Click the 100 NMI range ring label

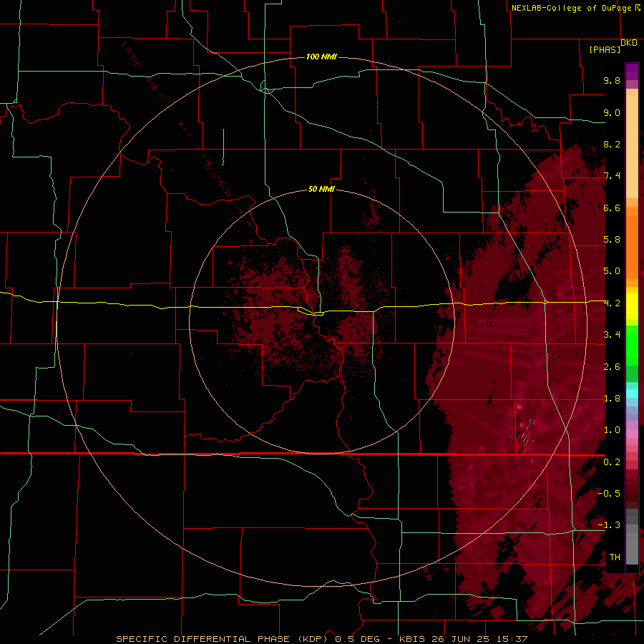[321, 57]
